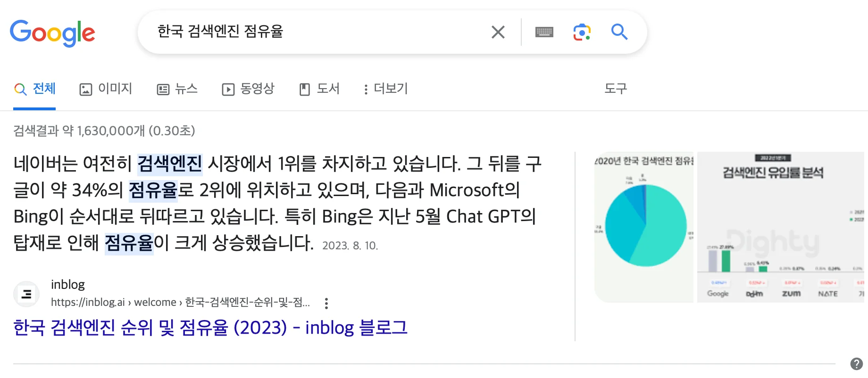
Task: Switch to the 이미지 tab
Action: pyautogui.click(x=106, y=89)
